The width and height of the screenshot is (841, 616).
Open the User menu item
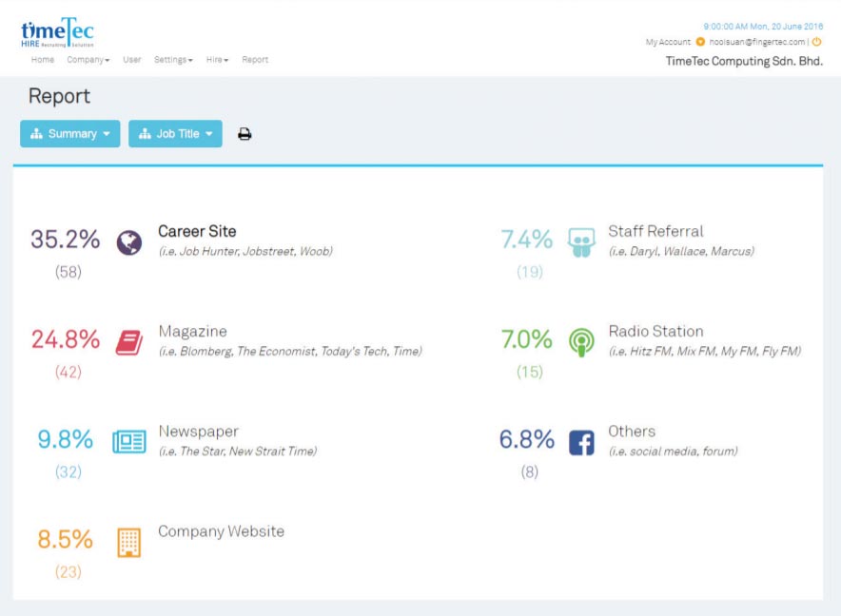[x=132, y=60]
